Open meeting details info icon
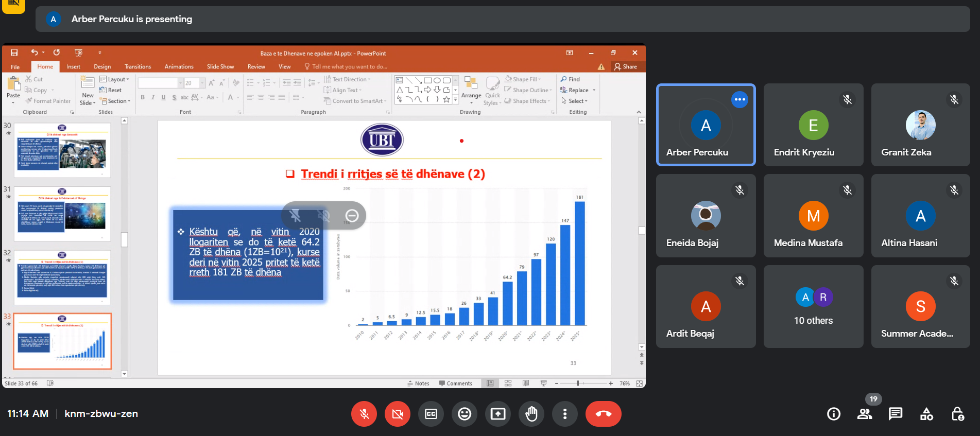 tap(834, 414)
